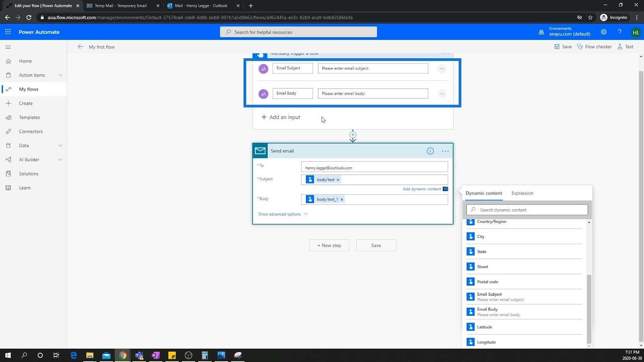The height and width of the screenshot is (362, 644).
Task: Open the HL account avatar
Action: point(636,33)
